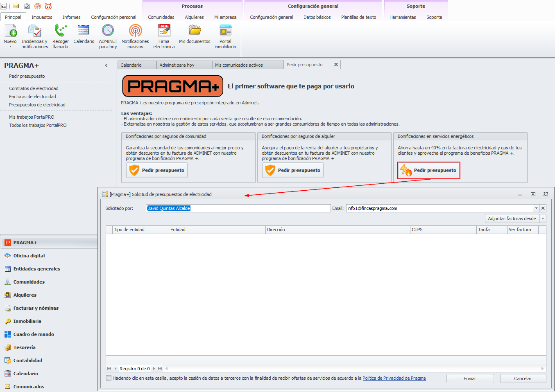Click the application logo icon at top-left
Image resolution: width=555 pixels, height=392 pixels.
[x=3, y=6]
